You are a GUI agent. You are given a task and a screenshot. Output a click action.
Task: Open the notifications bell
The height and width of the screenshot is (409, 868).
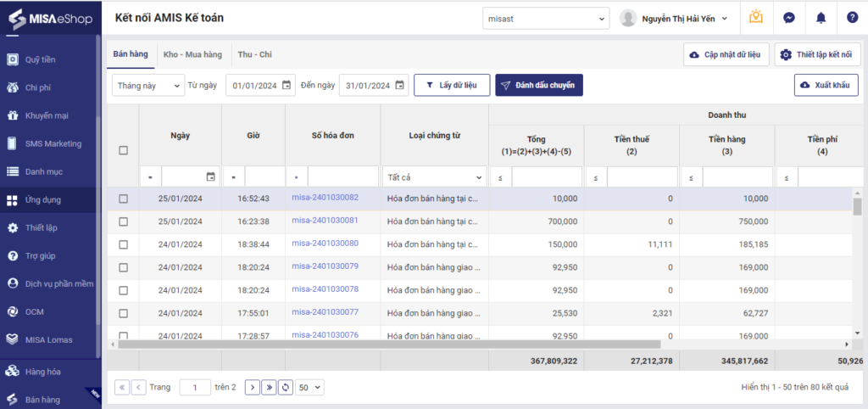point(821,18)
